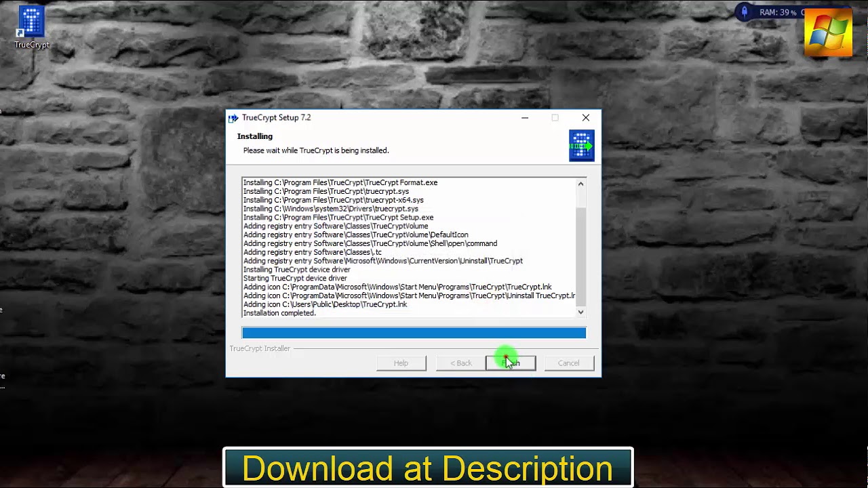Click the rocket icon beside RAM indicator
This screenshot has height=488, width=868.
coord(745,12)
